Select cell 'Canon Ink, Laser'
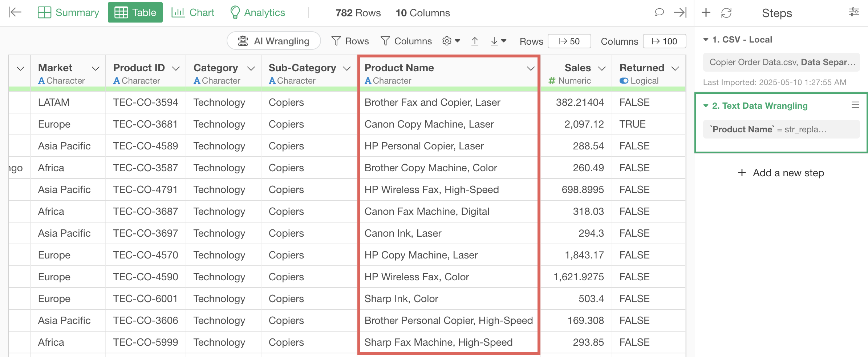Screen dimensions: 868x357 pos(449,233)
